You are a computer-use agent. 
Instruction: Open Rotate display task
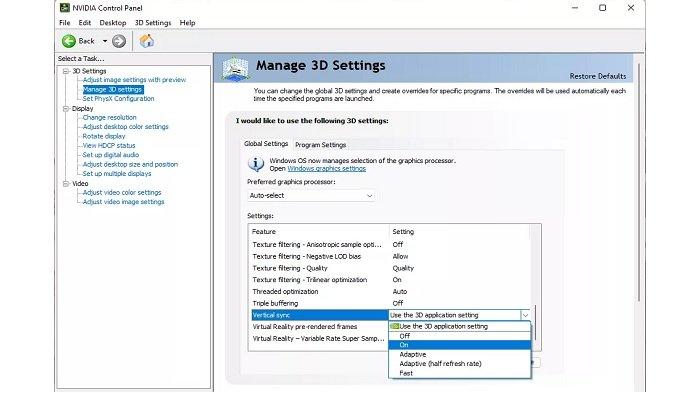point(104,136)
